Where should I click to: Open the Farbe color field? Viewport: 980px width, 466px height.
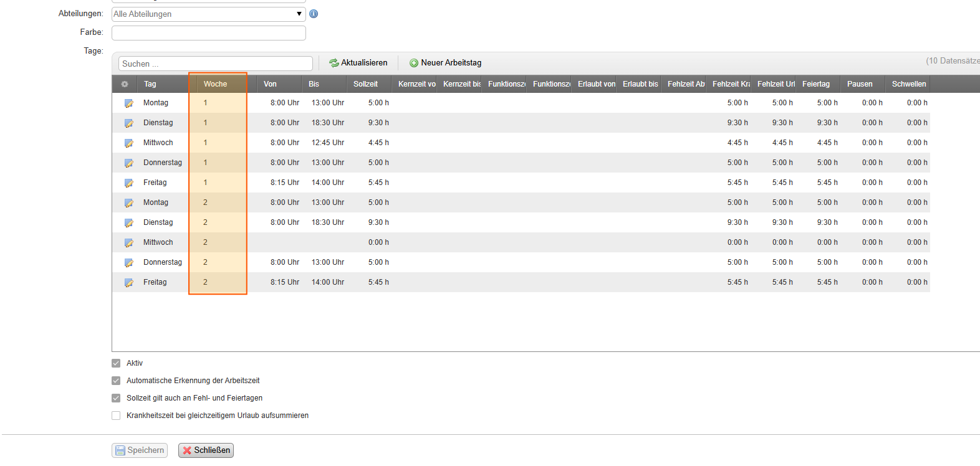pyautogui.click(x=208, y=33)
